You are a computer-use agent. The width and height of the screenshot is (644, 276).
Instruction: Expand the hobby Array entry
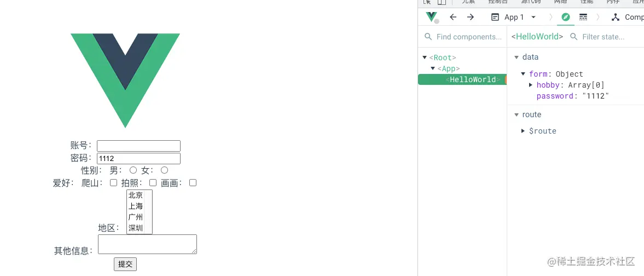click(531, 85)
